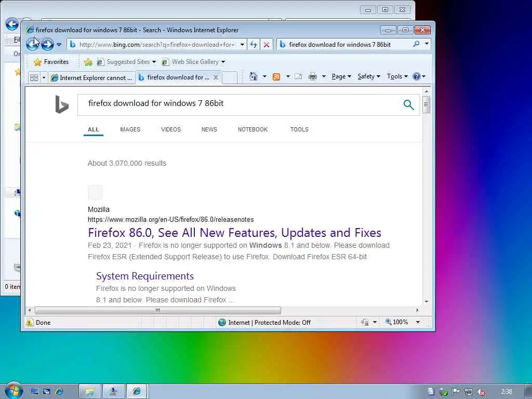Open the Favorites button
Screen dimensions: 532x399
tap(51, 62)
